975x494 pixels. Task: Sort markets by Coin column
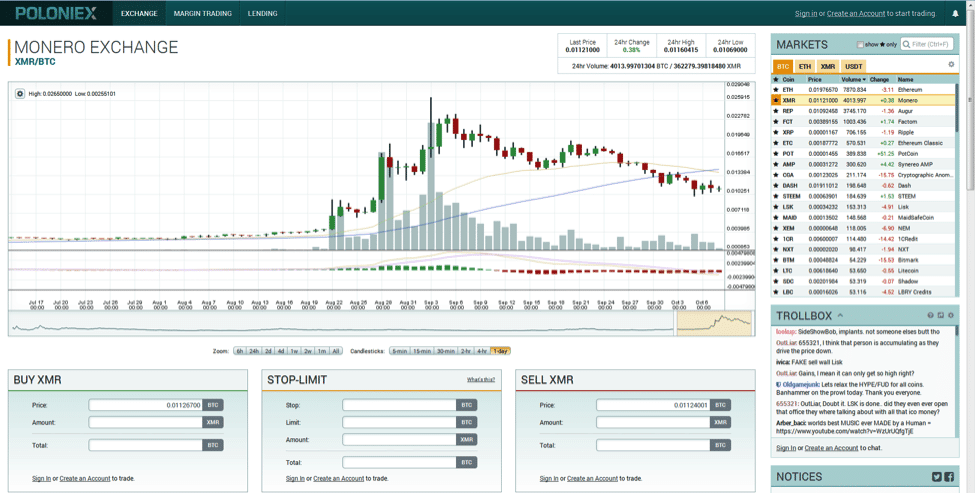(788, 80)
